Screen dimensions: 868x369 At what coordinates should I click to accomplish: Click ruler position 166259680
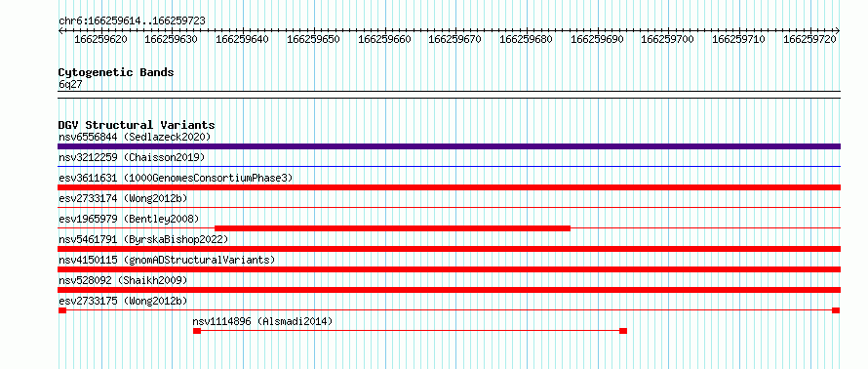[526, 39]
